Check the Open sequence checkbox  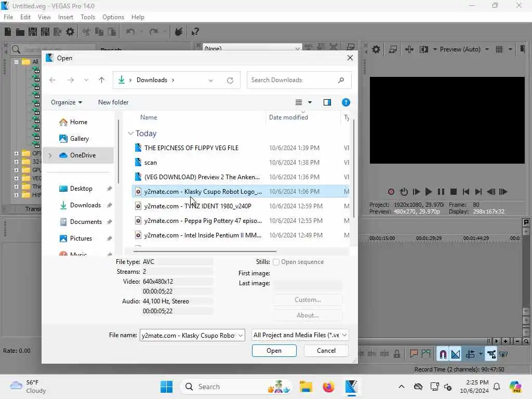pos(276,262)
